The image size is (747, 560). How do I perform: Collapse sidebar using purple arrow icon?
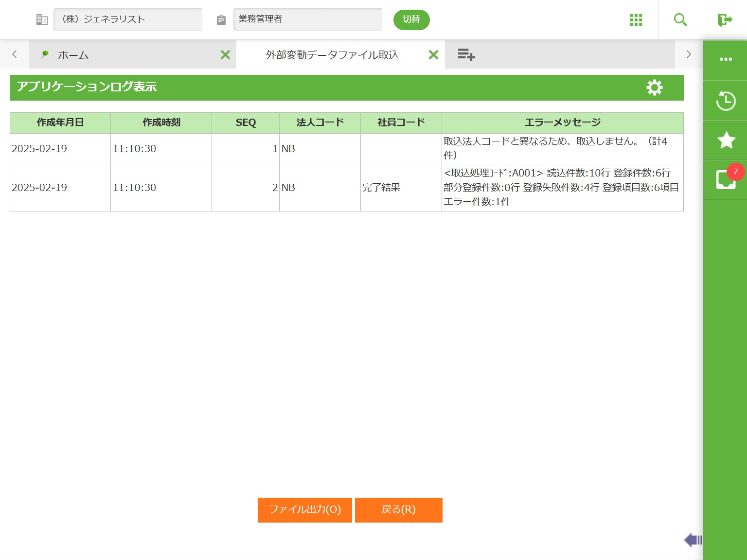coord(693,540)
